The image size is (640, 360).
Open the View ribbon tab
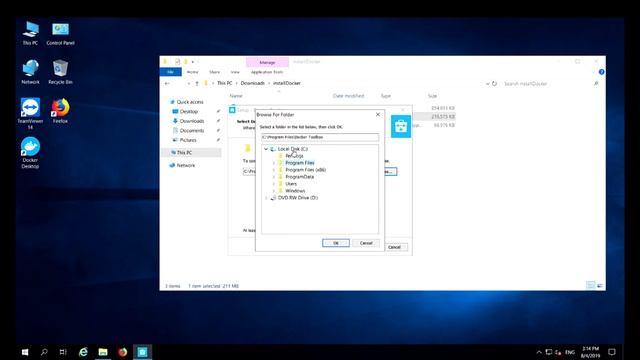tap(235, 72)
